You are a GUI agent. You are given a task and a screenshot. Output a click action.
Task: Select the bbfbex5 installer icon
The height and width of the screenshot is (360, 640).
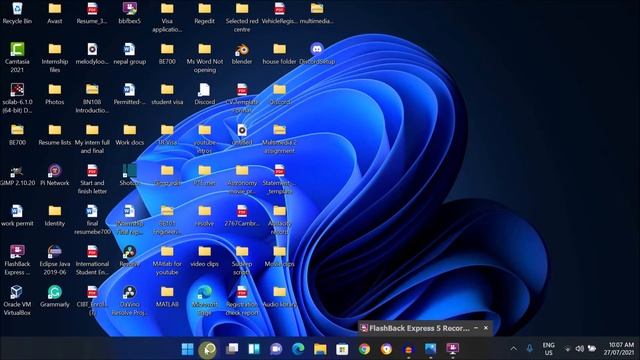(130, 13)
